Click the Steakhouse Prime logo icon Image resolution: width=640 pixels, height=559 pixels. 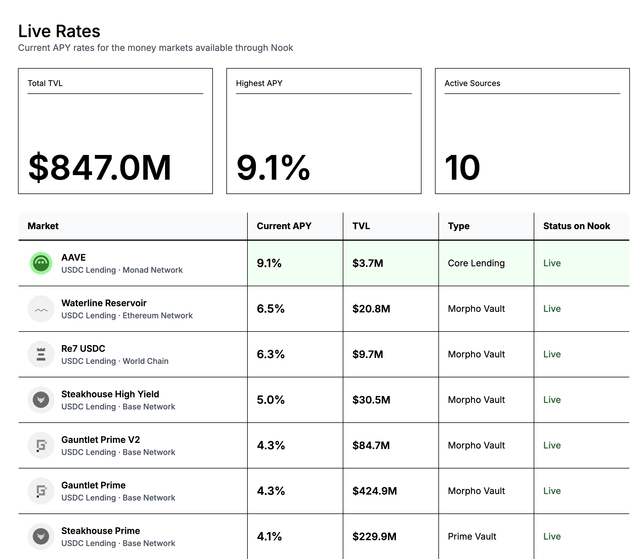41,536
